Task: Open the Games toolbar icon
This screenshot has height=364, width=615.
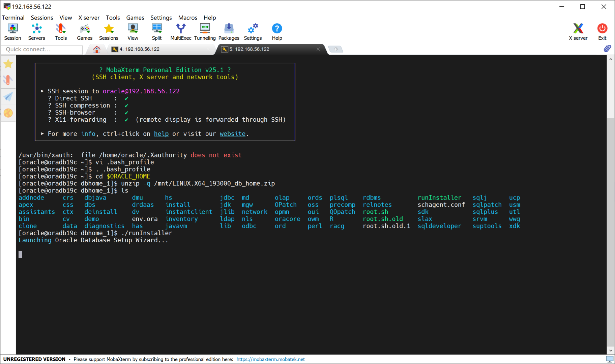Action: click(85, 32)
